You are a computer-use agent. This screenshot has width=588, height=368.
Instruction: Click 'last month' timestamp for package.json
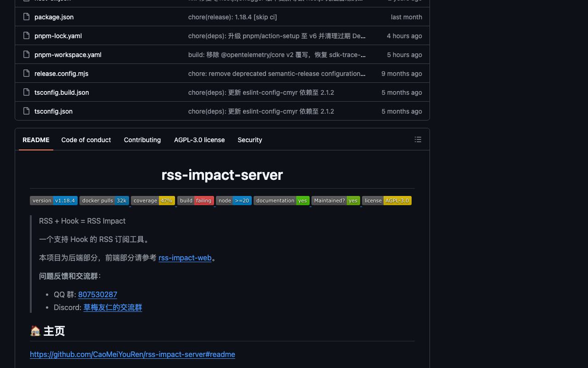pos(406,17)
